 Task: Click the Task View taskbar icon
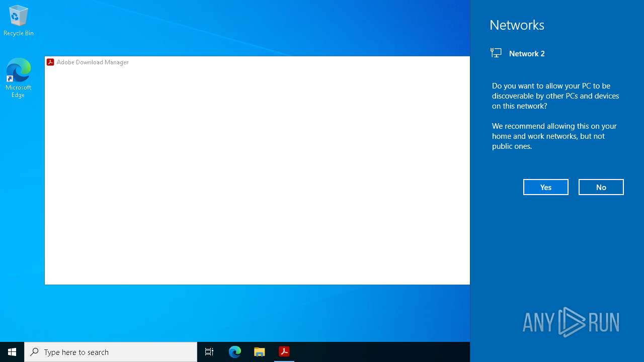[209, 352]
